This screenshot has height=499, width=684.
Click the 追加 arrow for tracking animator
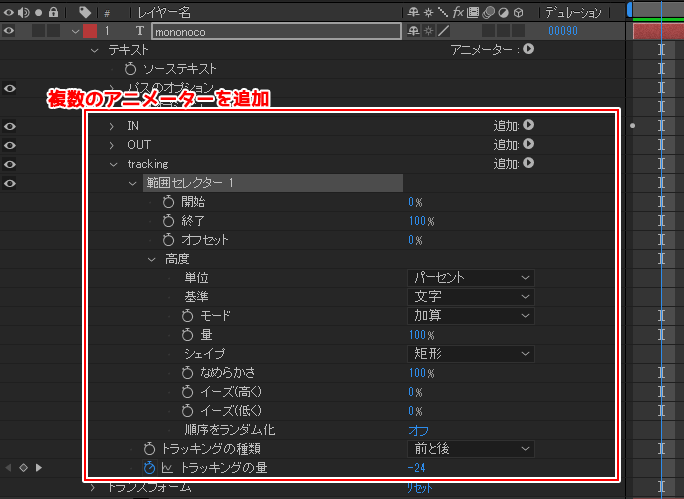pos(528,164)
